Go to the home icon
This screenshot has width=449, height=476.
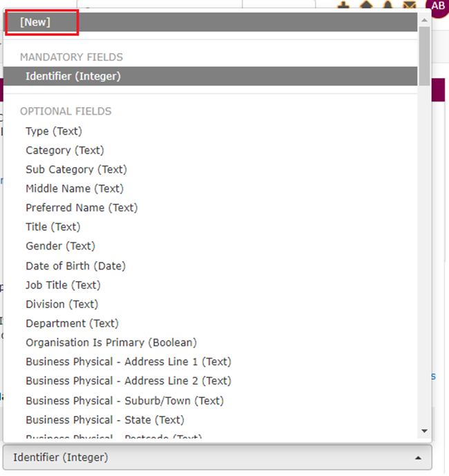366,6
